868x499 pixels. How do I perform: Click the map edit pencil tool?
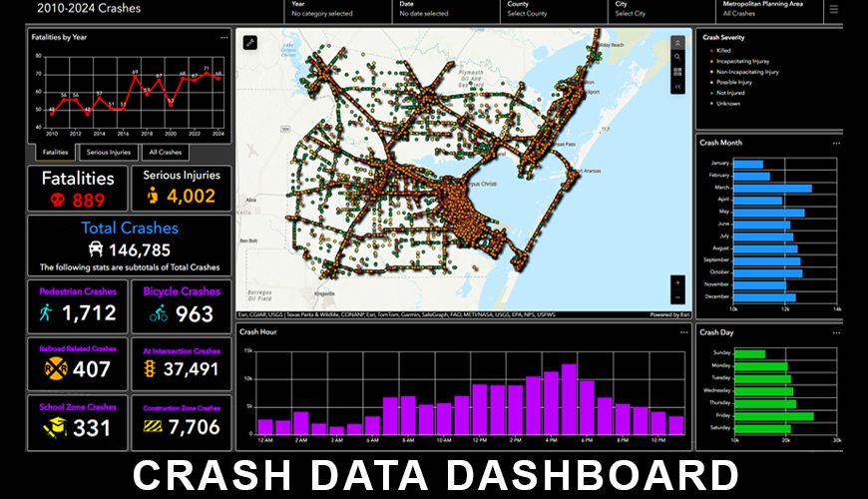250,43
